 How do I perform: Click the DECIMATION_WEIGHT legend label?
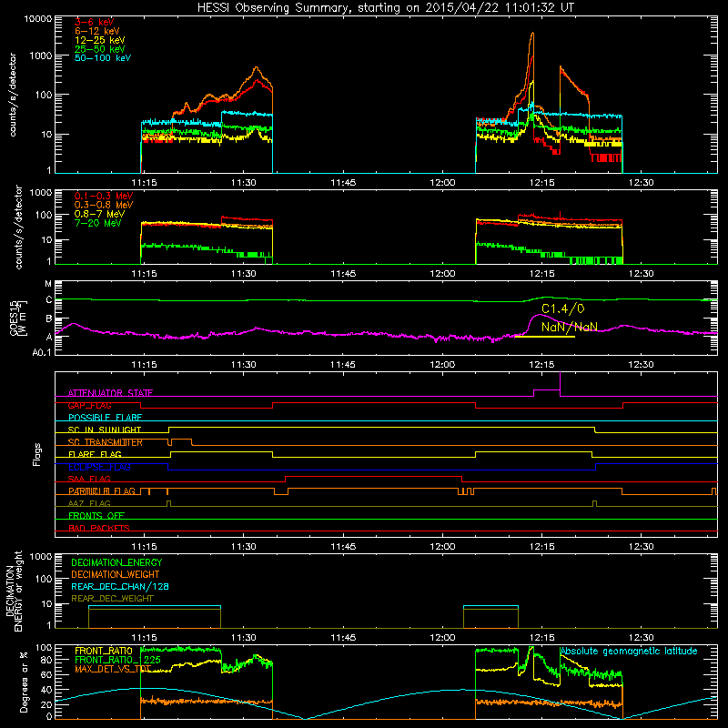(116, 574)
